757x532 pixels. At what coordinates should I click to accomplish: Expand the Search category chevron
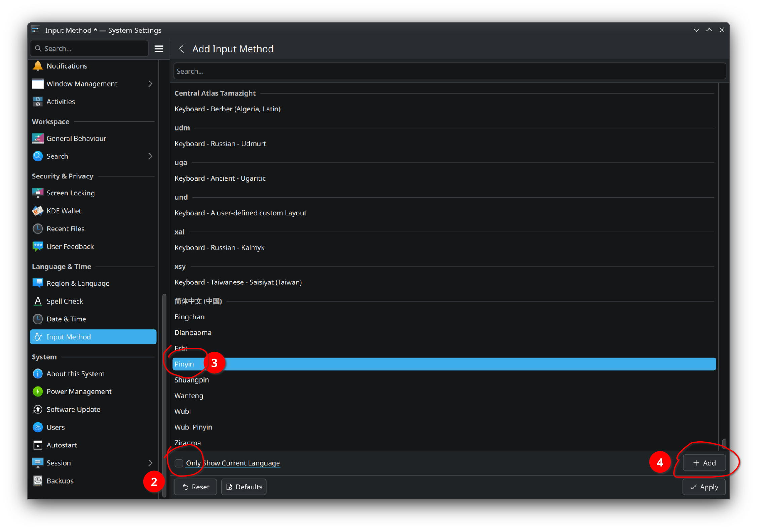click(150, 156)
